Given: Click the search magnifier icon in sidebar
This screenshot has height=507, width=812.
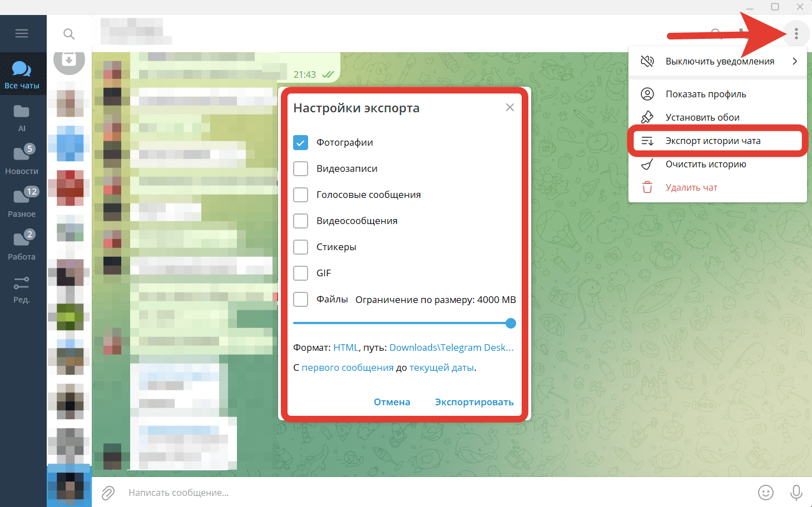Looking at the screenshot, I should click(x=69, y=34).
